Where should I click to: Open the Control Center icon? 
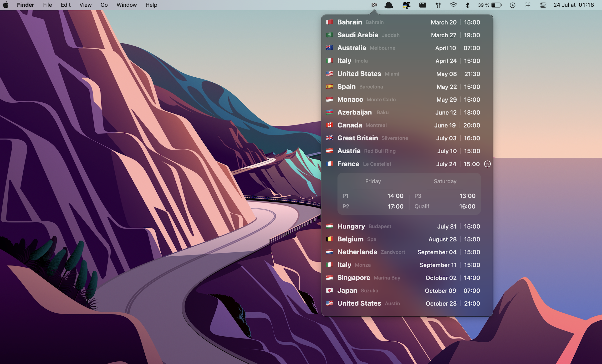543,5
